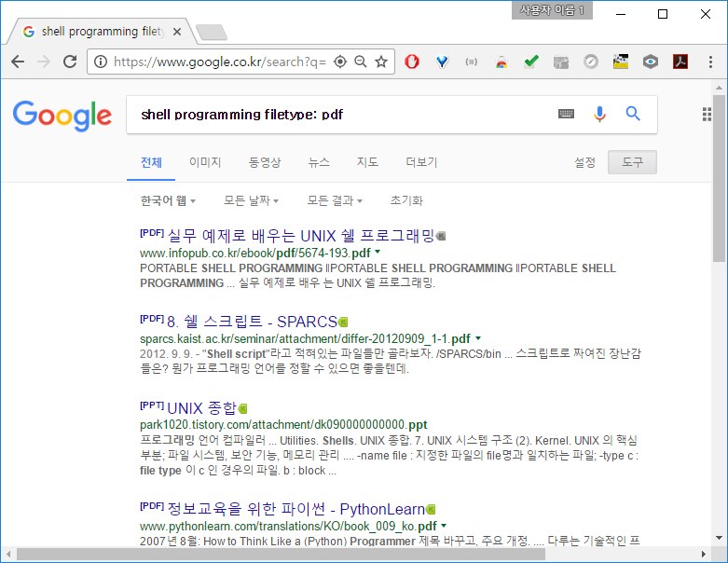Click the scrollbar up arrow
This screenshot has height=563, width=728.
(719, 88)
